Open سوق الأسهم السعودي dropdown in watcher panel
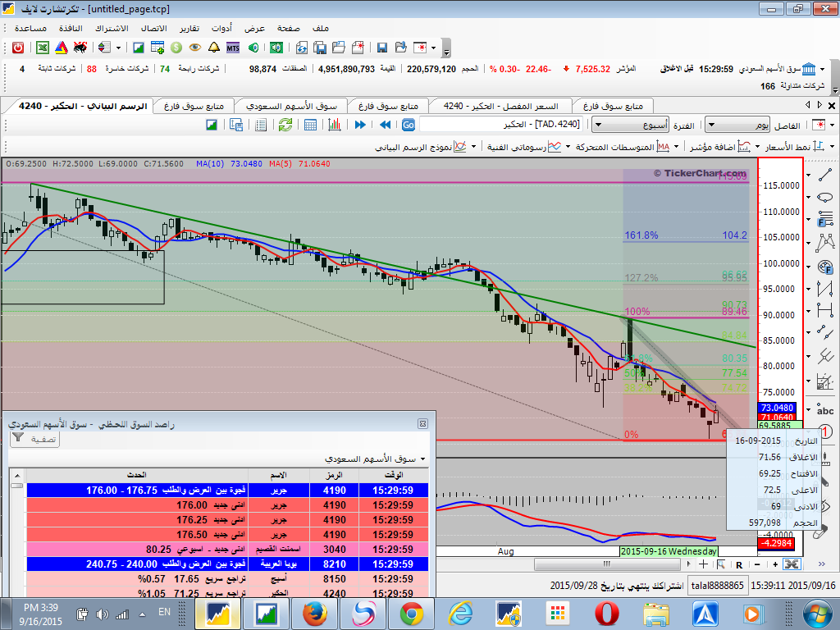The width and height of the screenshot is (840, 630). tap(422, 459)
